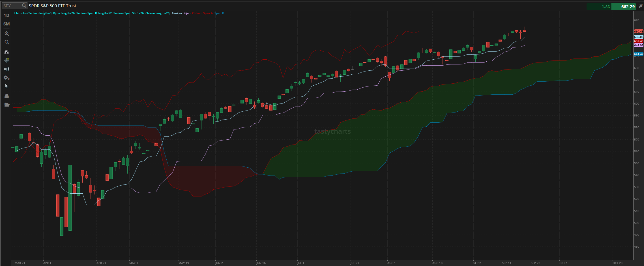Click the 1.86 price change box
The height and width of the screenshot is (266, 644).
coord(599,7)
